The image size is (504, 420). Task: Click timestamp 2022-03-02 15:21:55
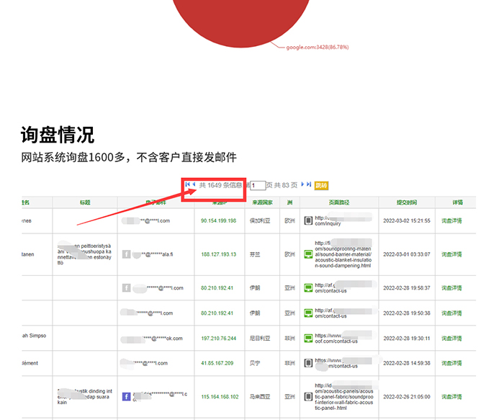(x=407, y=220)
